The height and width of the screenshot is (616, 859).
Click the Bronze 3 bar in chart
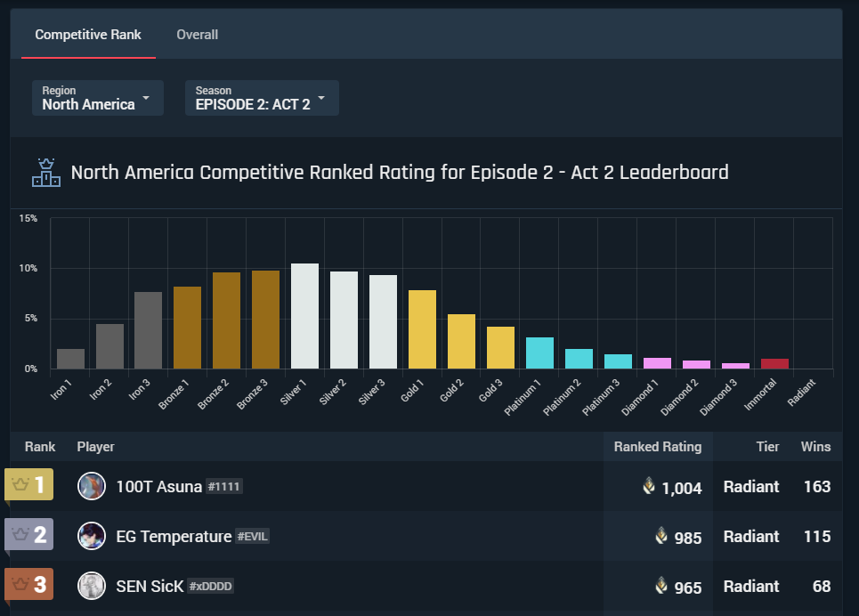click(x=265, y=320)
